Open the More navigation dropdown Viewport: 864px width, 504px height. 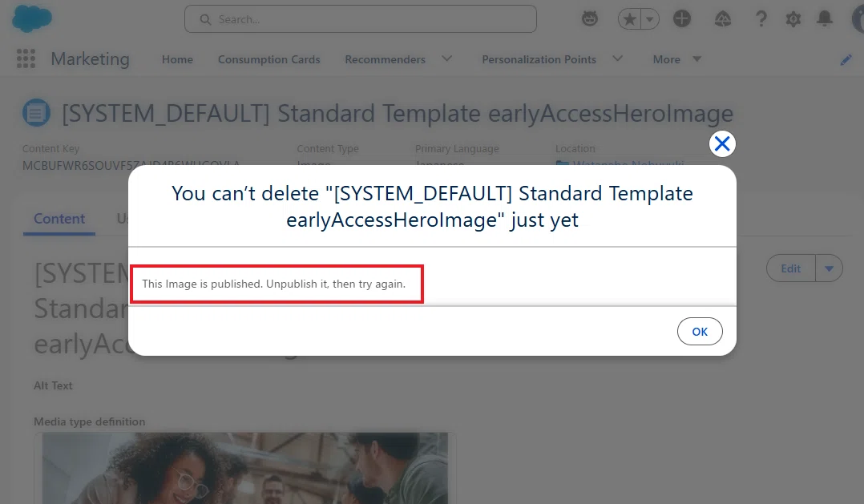pos(676,59)
